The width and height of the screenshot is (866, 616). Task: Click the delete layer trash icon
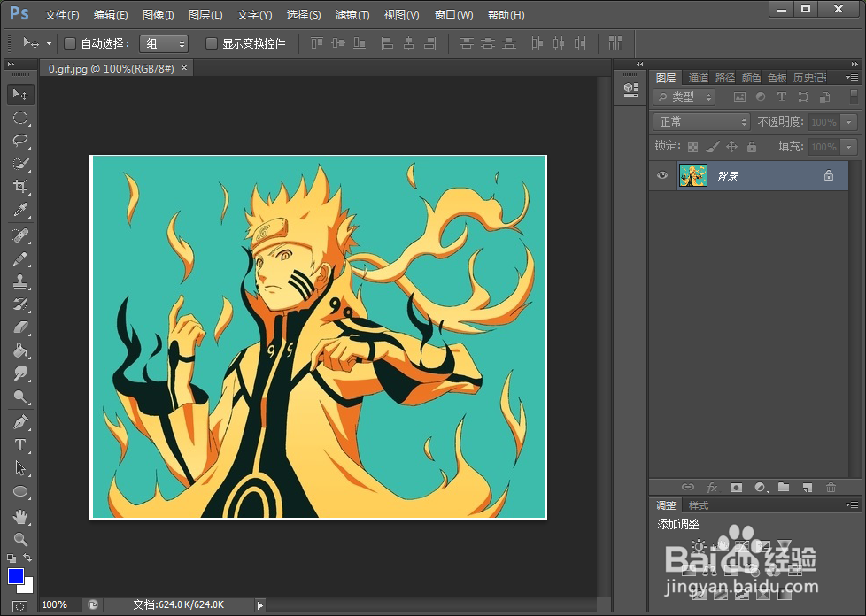(831, 488)
